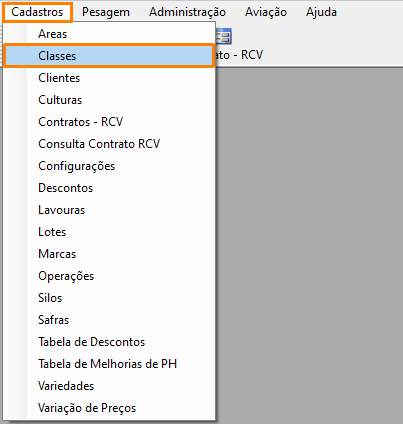
Task: Choose Tabela de Descontos
Action: click(109, 342)
